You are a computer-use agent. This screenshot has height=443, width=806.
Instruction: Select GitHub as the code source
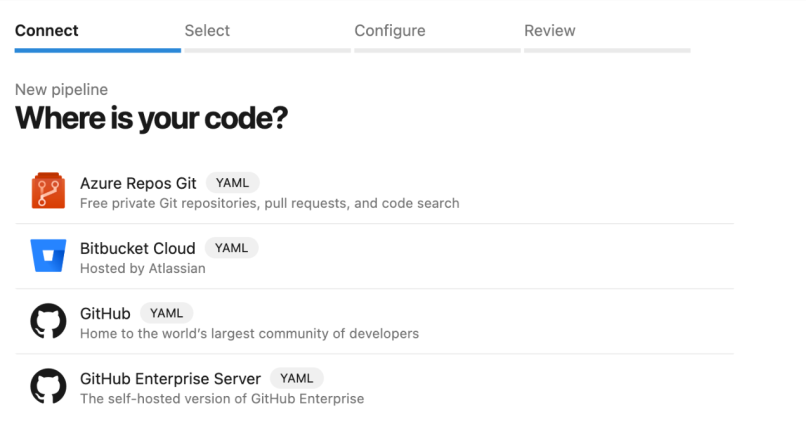pos(374,322)
